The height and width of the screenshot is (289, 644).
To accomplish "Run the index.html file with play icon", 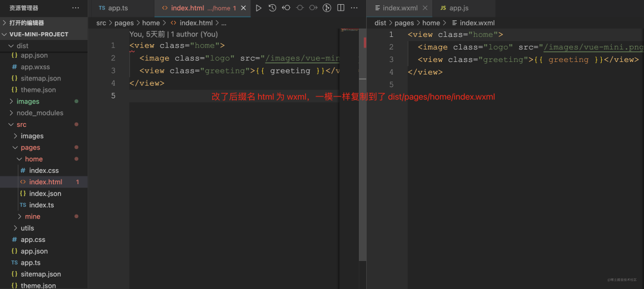I will pos(258,8).
